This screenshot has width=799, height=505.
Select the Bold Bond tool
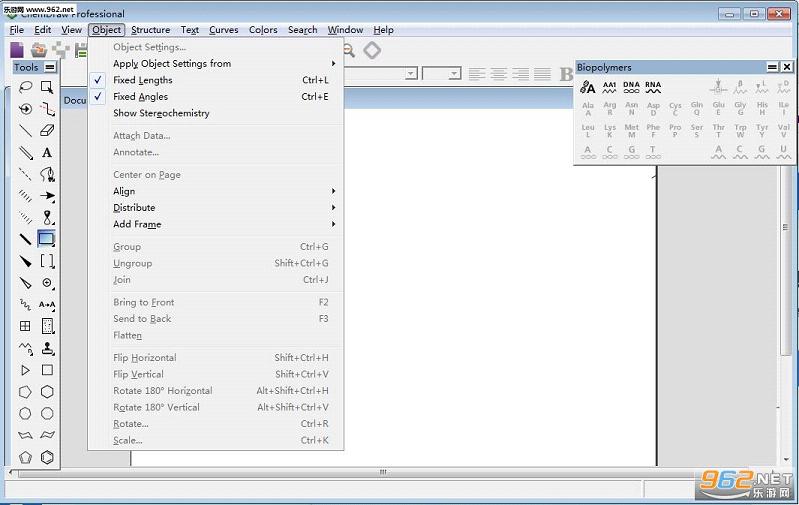point(25,238)
